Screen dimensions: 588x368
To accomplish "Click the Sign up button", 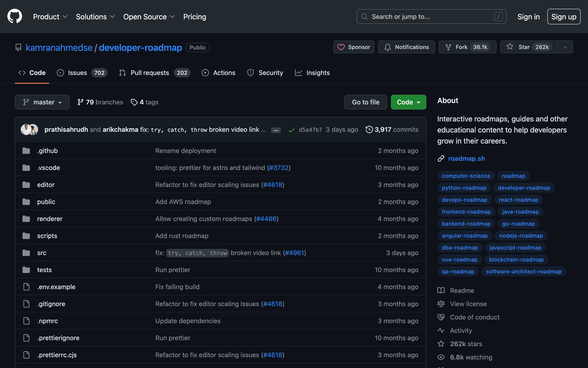I will pyautogui.click(x=564, y=17).
